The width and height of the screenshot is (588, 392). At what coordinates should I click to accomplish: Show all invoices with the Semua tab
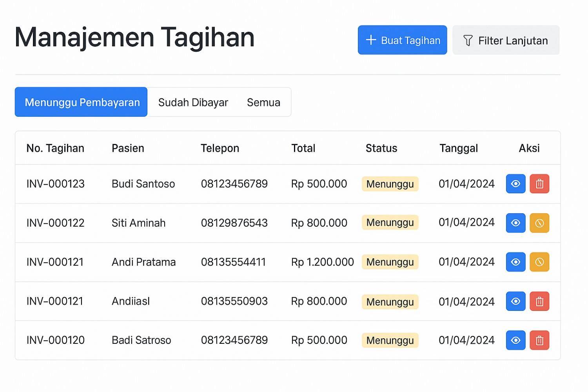click(x=263, y=102)
